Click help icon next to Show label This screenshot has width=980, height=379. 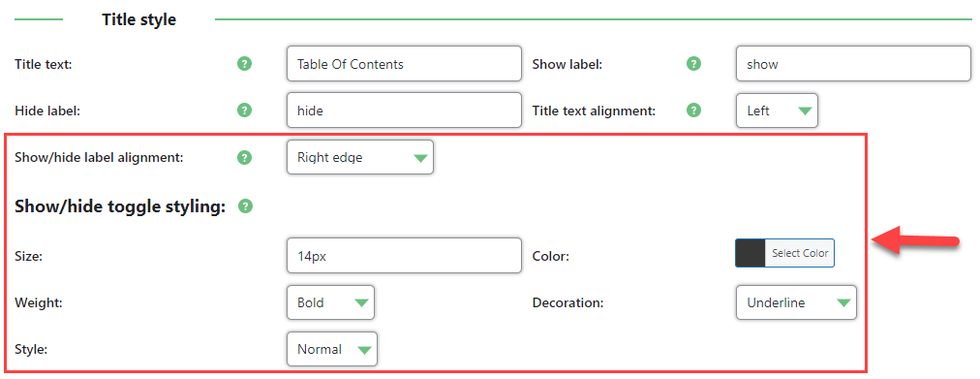(693, 64)
